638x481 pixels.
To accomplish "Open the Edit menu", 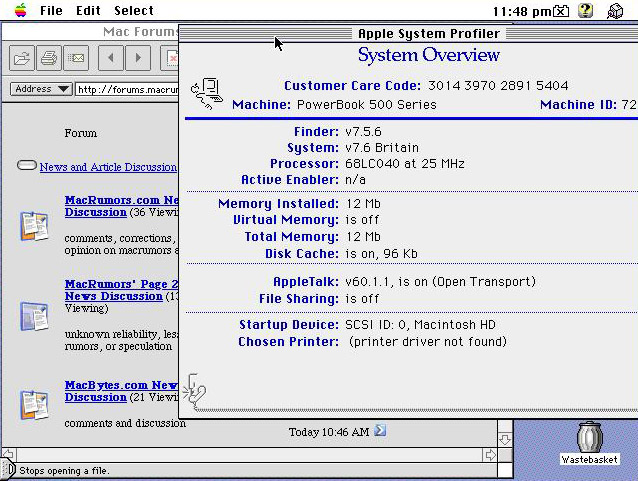I will pos(88,11).
